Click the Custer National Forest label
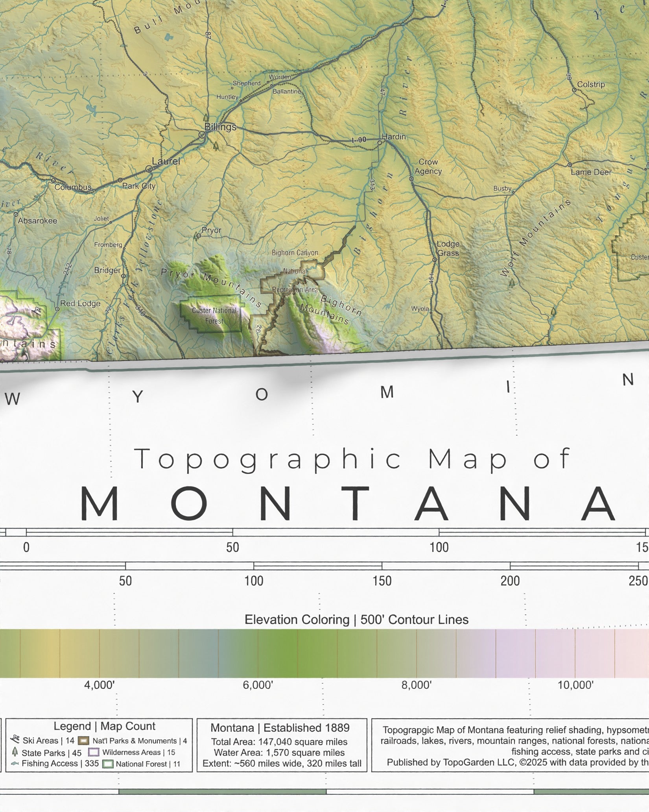Image resolution: width=649 pixels, height=812 pixels. point(214,316)
